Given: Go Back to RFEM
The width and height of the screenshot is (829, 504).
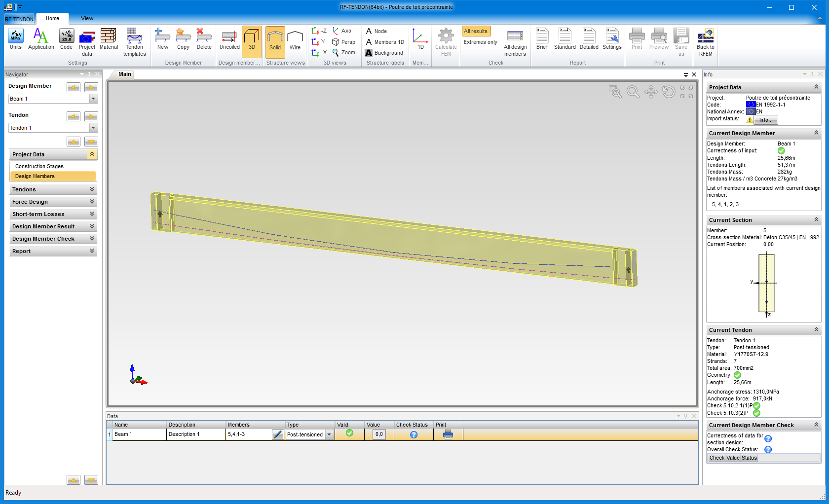Looking at the screenshot, I should tap(705, 42).
